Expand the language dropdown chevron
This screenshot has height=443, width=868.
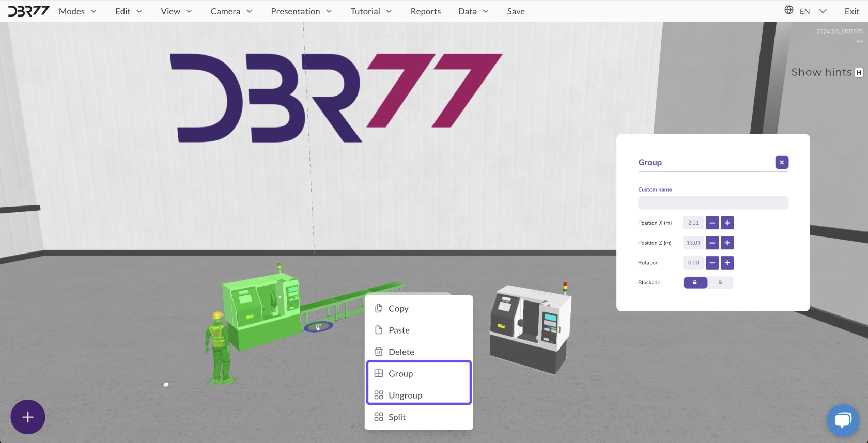point(823,11)
